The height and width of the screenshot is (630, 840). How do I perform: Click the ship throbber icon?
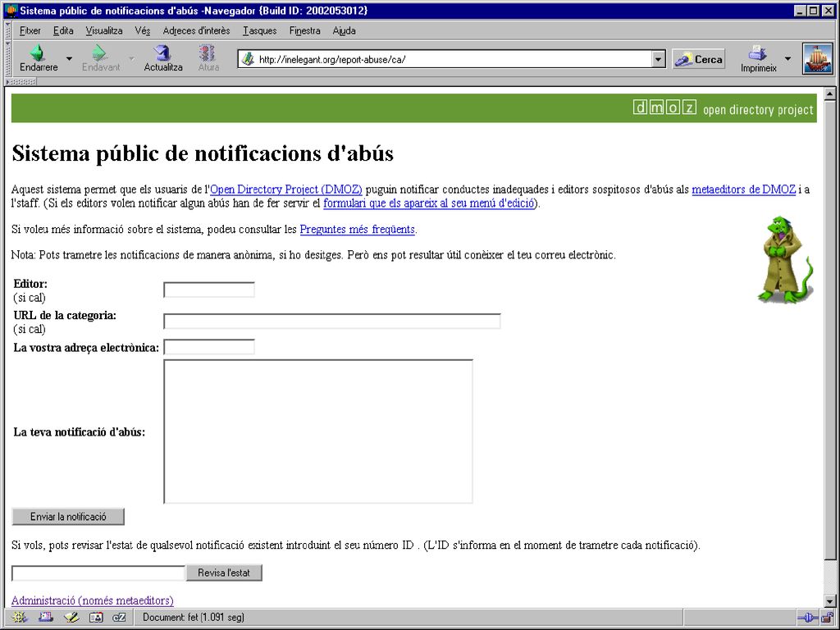click(x=818, y=58)
